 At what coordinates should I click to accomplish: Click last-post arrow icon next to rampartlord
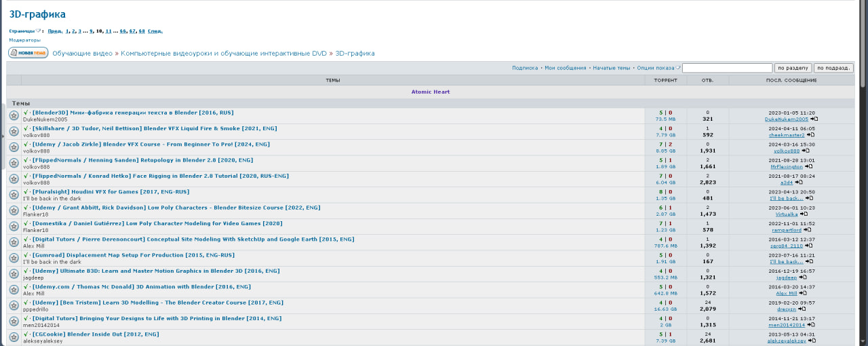pos(808,230)
